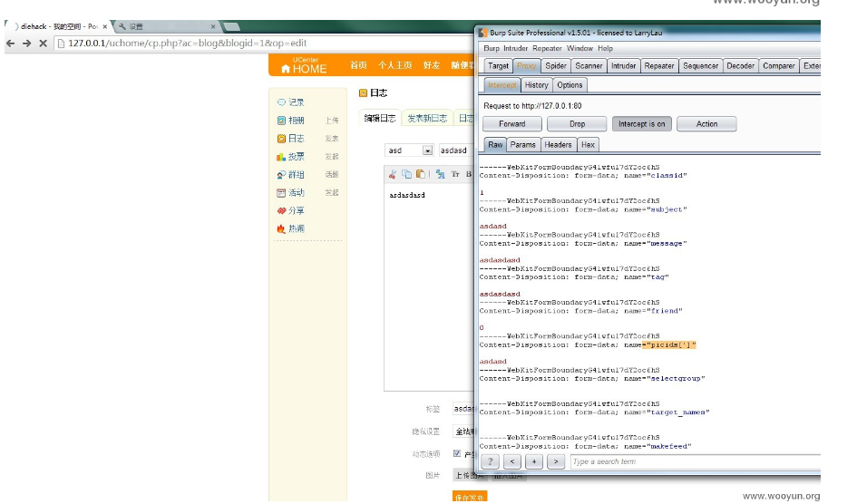Screen dimensions: 857x504
Task: Click the 个人主页 nav link
Action: pyautogui.click(x=395, y=65)
